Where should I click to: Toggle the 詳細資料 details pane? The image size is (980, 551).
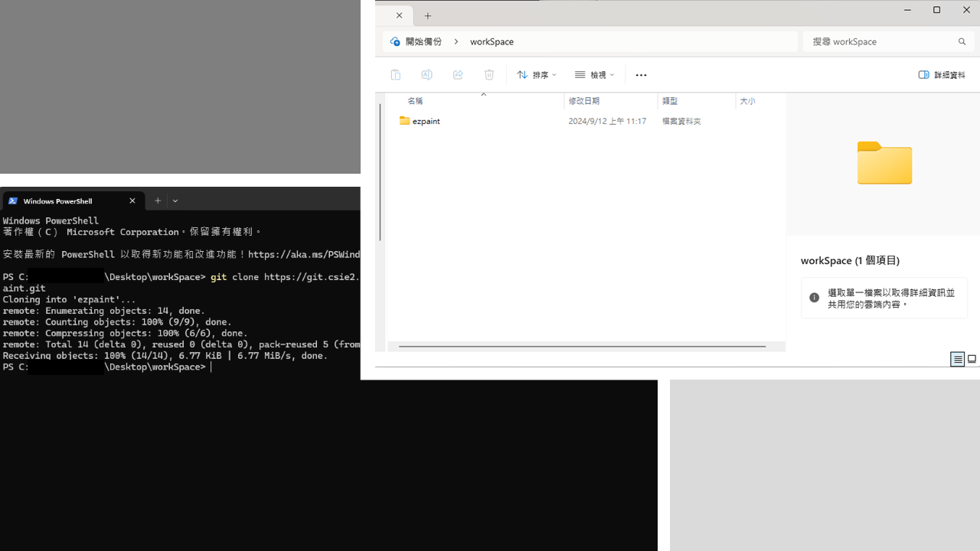(942, 75)
